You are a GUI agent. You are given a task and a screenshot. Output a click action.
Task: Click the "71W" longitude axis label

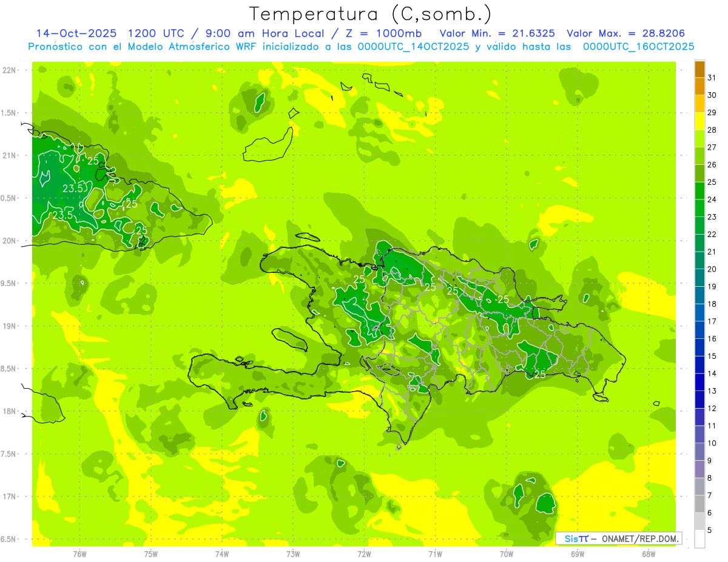click(x=435, y=554)
